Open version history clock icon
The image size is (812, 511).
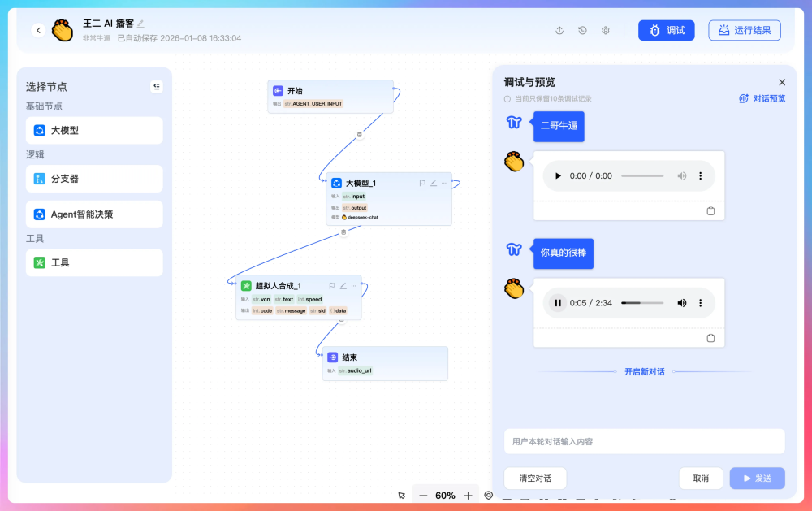pyautogui.click(x=582, y=30)
